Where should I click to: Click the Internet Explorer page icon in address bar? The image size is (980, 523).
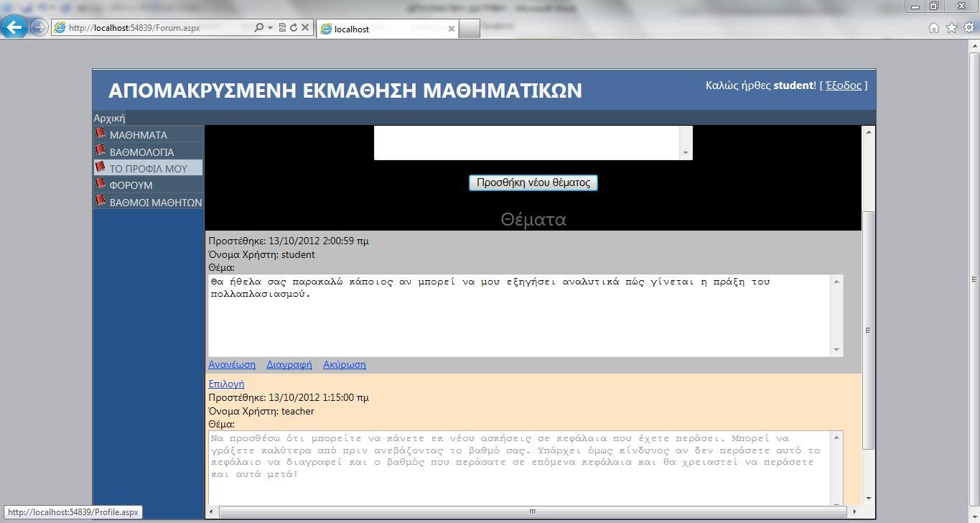pos(60,28)
